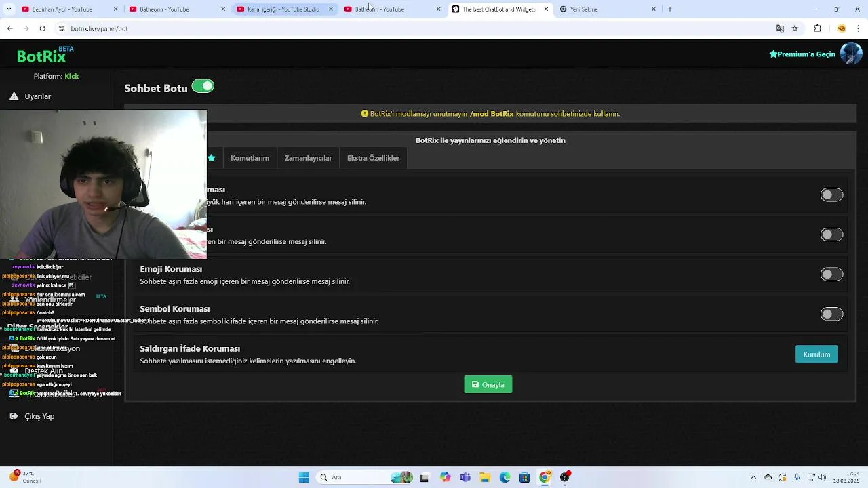Open the Komutlarım tab
868x488 pixels.
(250, 158)
